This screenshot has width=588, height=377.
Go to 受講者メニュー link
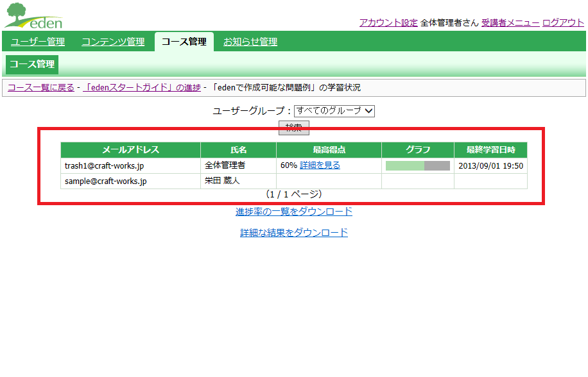click(x=510, y=23)
